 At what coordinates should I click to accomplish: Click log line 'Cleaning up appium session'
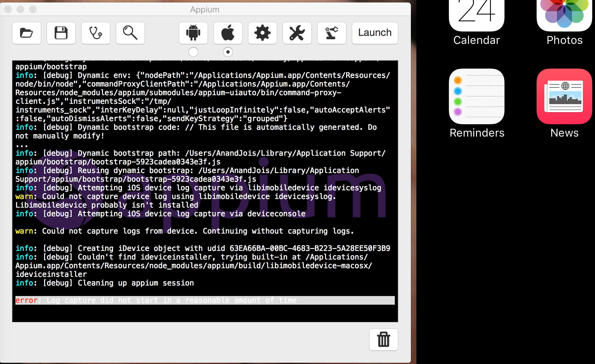point(105,283)
